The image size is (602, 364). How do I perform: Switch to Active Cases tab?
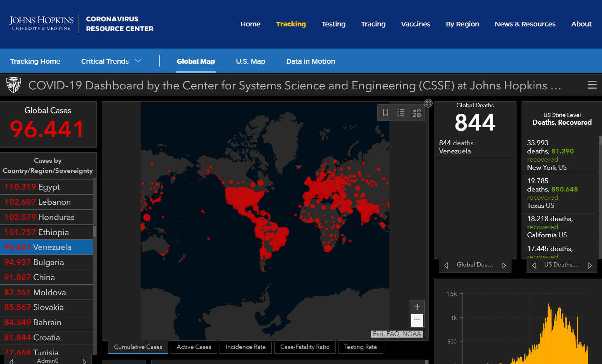tap(194, 347)
